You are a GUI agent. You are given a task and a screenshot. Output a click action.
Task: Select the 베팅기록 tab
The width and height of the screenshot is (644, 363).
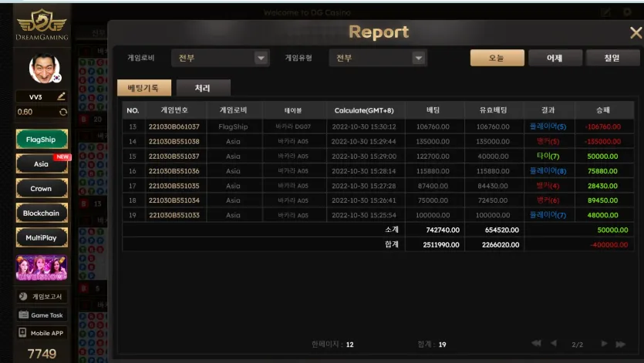(144, 87)
